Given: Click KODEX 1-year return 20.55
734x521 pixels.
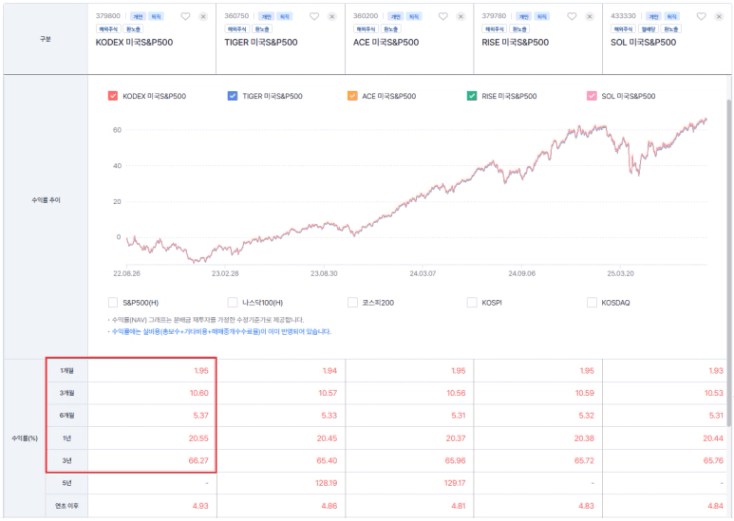Looking at the screenshot, I should [x=198, y=439].
